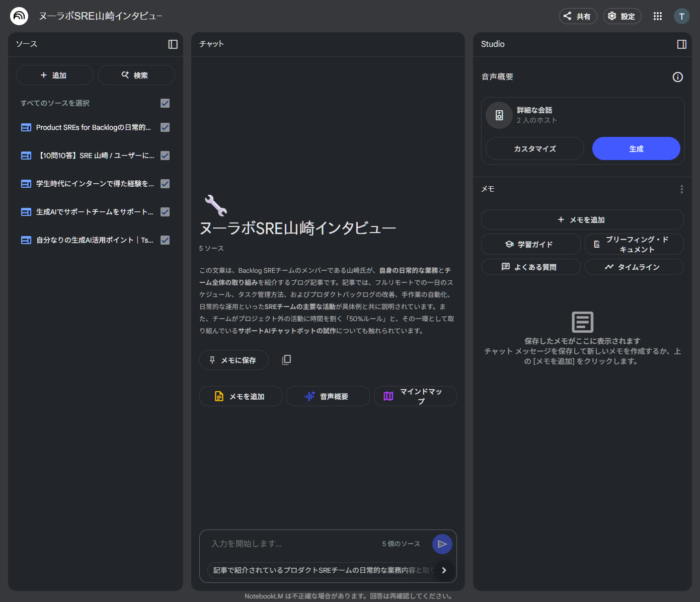Open the Google apps grid
Viewport: 700px width, 602px height.
click(657, 16)
